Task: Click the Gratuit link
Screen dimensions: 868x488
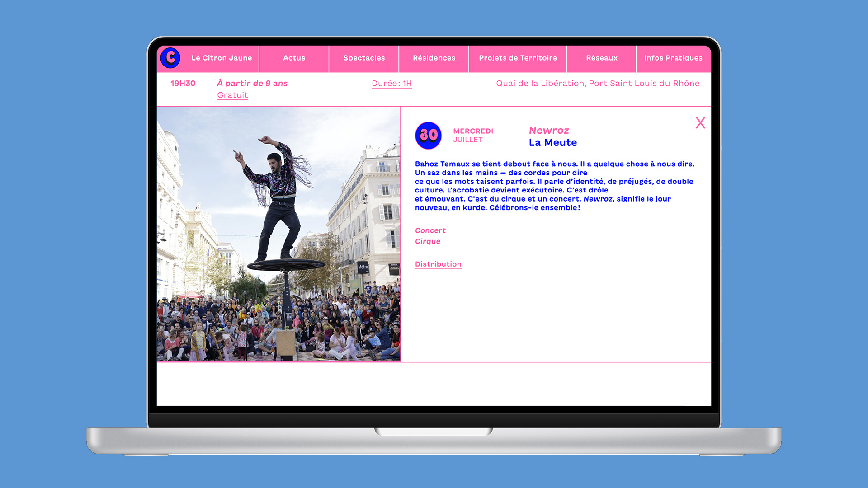Action: tap(232, 95)
